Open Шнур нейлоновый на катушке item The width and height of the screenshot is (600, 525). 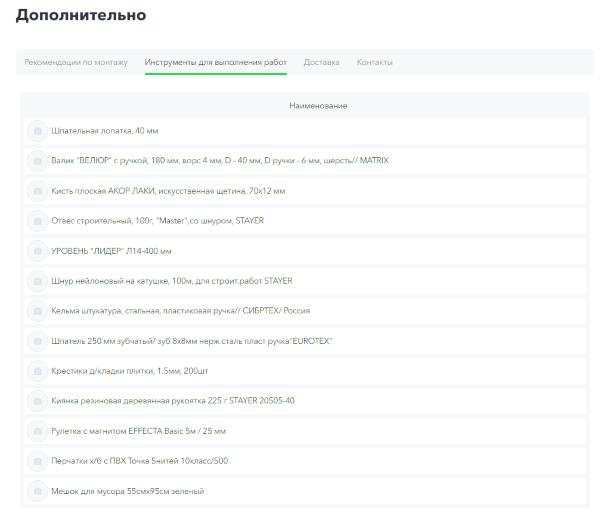[171, 281]
